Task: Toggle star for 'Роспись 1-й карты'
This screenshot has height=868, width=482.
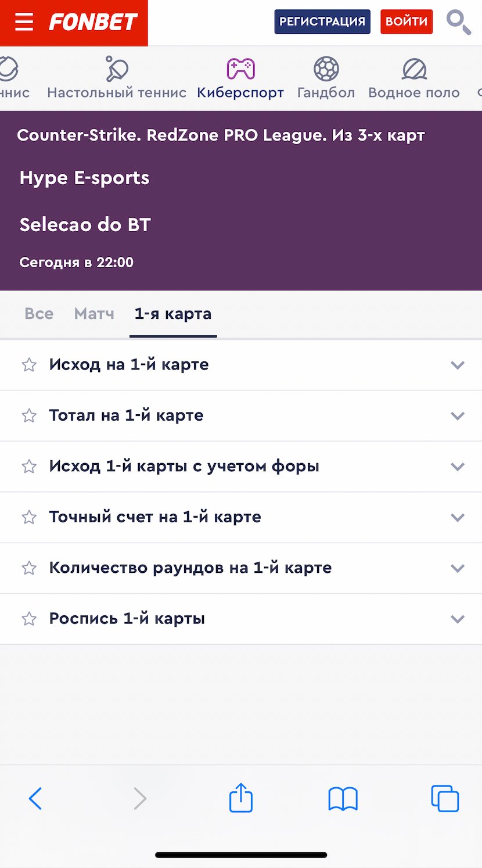Action: (29, 619)
